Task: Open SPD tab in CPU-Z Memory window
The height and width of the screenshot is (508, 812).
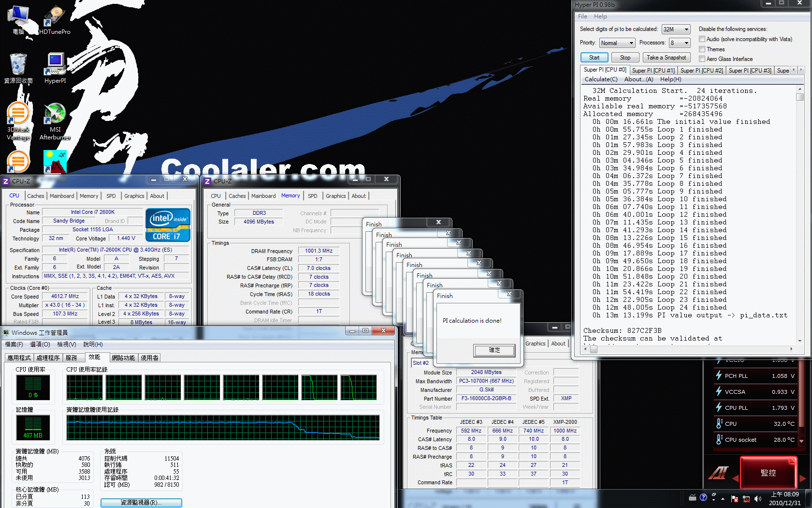Action: (313, 196)
